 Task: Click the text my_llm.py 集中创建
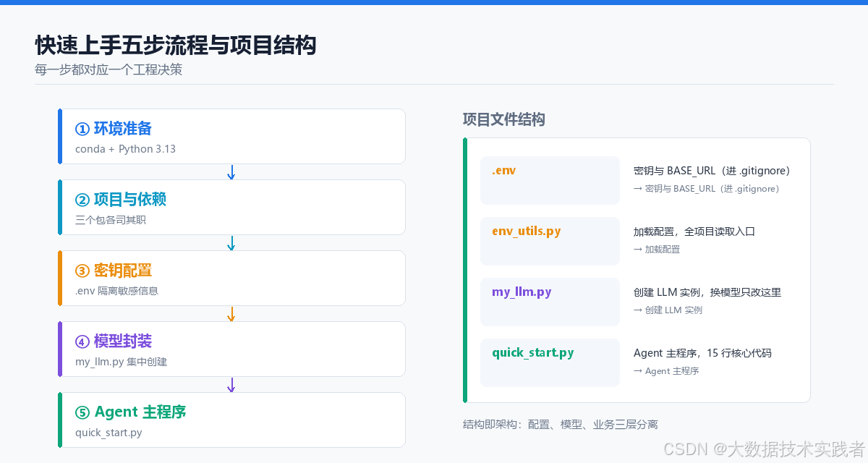[121, 362]
